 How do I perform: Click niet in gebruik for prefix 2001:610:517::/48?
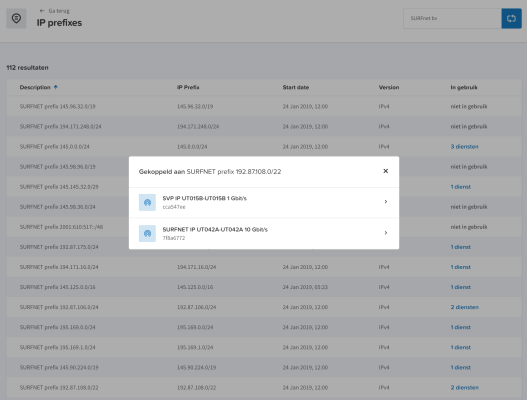[469, 227]
